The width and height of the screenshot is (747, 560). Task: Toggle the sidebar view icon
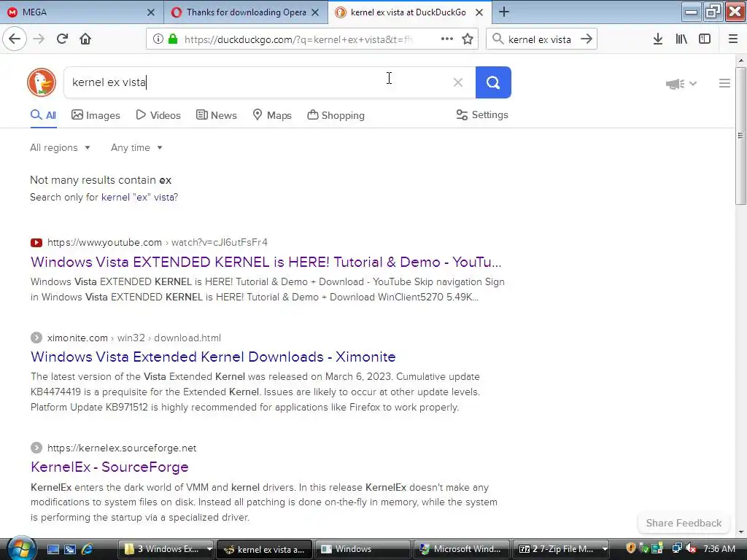[705, 39]
